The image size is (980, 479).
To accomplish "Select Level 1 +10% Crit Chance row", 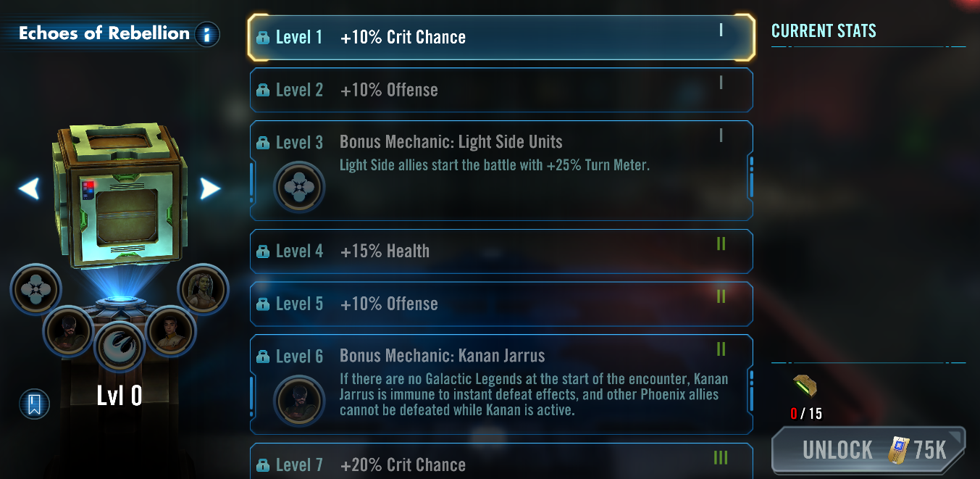I will coord(501,37).
